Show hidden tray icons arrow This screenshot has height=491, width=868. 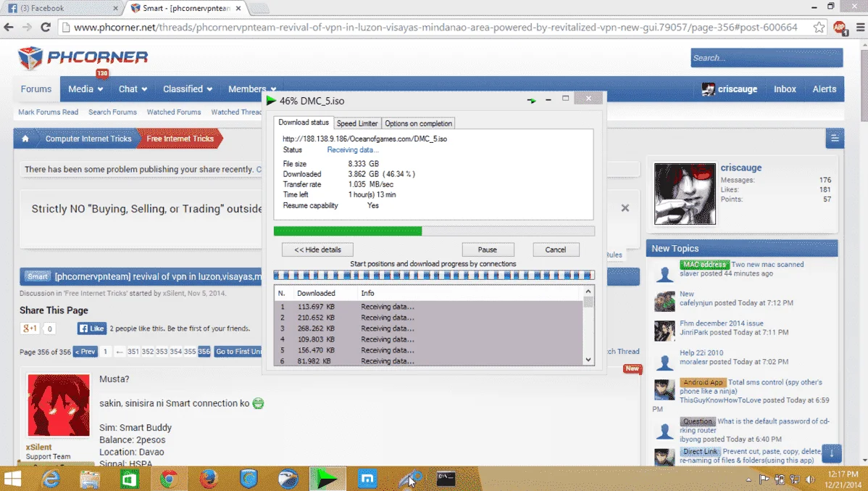pos(748,479)
